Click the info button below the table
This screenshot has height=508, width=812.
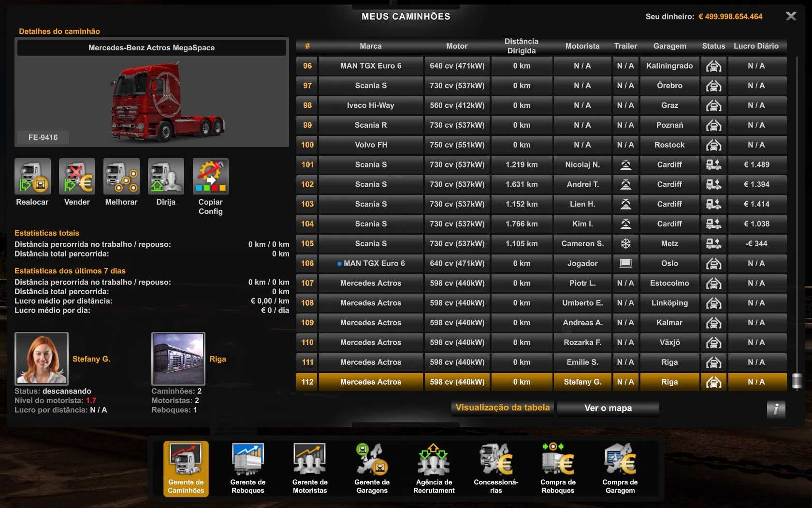pyautogui.click(x=776, y=409)
